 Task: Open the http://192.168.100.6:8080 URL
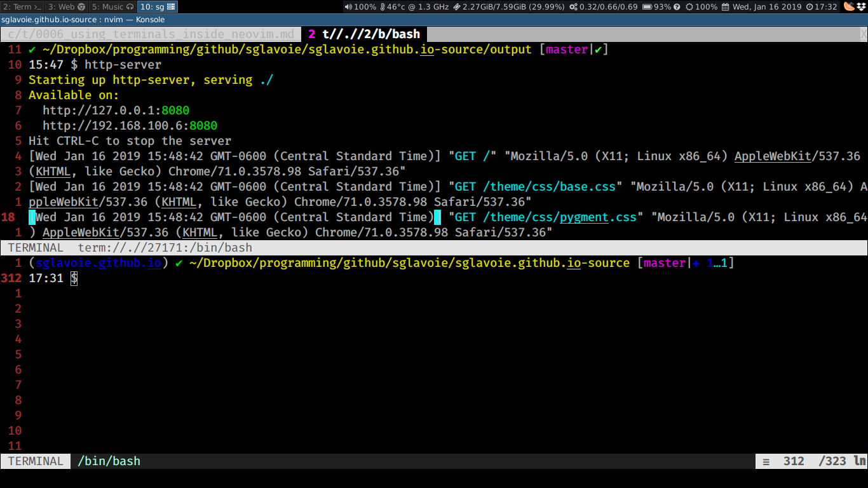coord(130,126)
